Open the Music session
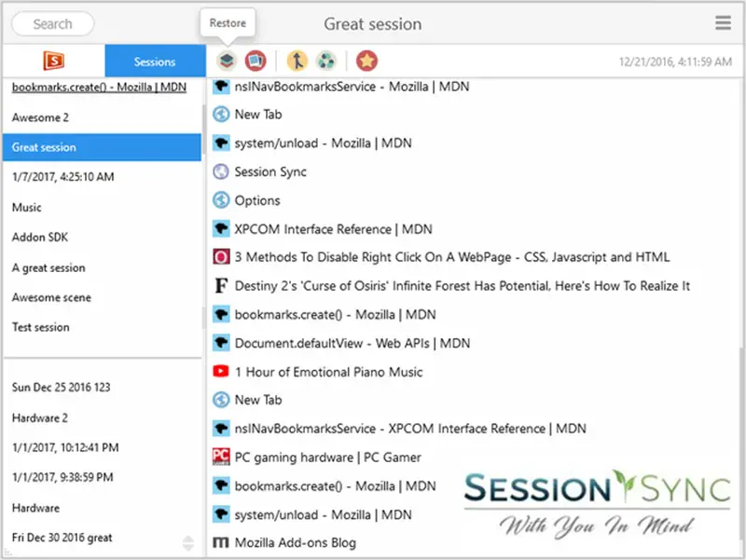This screenshot has height=560, width=746. tap(27, 208)
